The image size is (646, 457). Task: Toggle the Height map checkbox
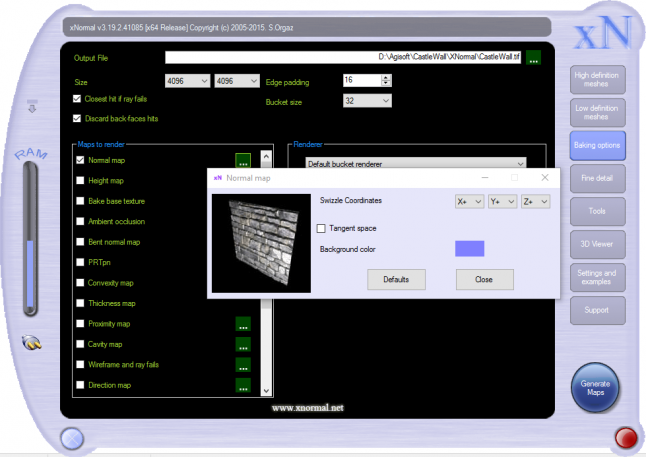click(x=81, y=181)
